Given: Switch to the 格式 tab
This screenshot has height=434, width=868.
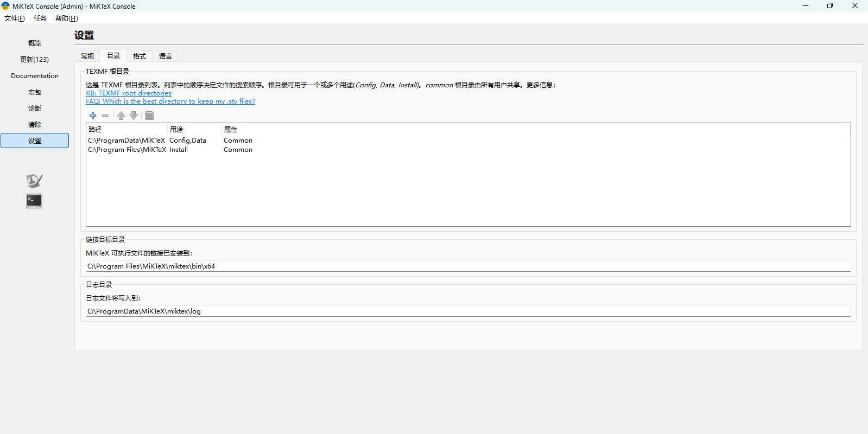Looking at the screenshot, I should click(140, 56).
